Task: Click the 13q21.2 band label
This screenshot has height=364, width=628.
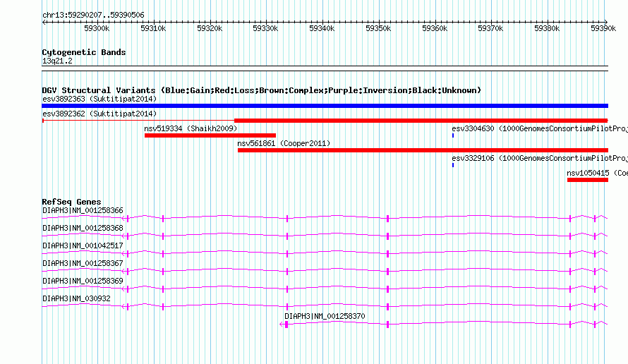Action: pyautogui.click(x=57, y=61)
